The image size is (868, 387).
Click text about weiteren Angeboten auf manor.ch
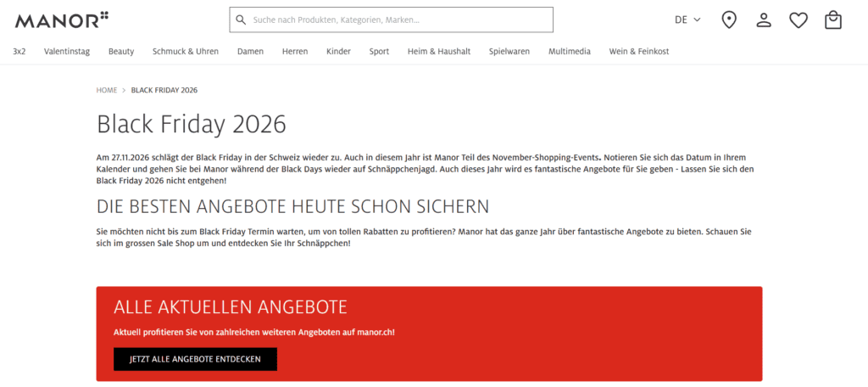254,333
